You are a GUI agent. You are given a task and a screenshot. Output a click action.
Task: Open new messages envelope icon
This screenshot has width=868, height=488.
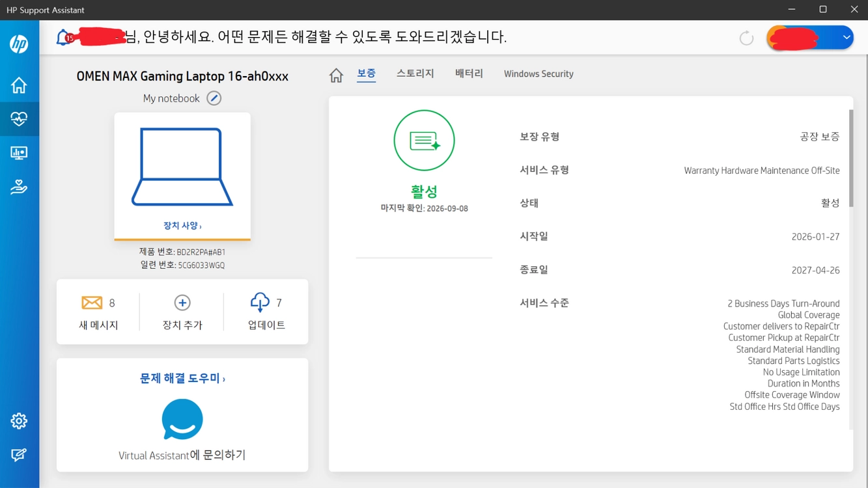[92, 303]
